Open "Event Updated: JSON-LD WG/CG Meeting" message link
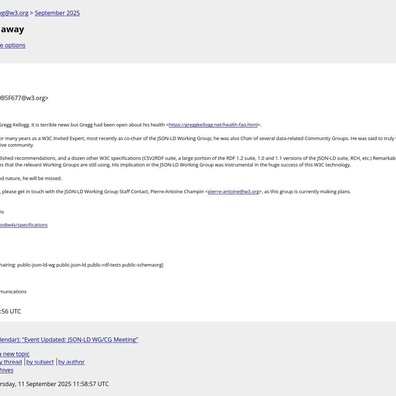This screenshot has width=396, height=396. [69, 340]
